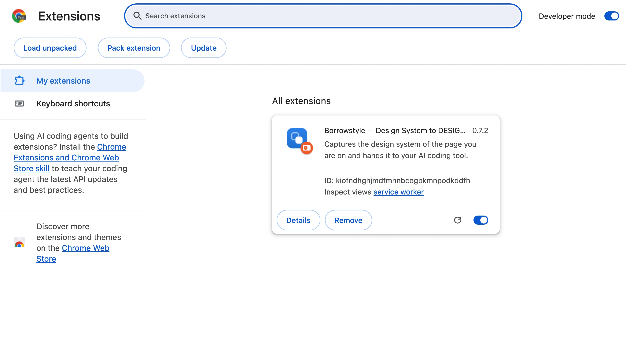
Task: Click the extension ID text
Action: (397, 180)
